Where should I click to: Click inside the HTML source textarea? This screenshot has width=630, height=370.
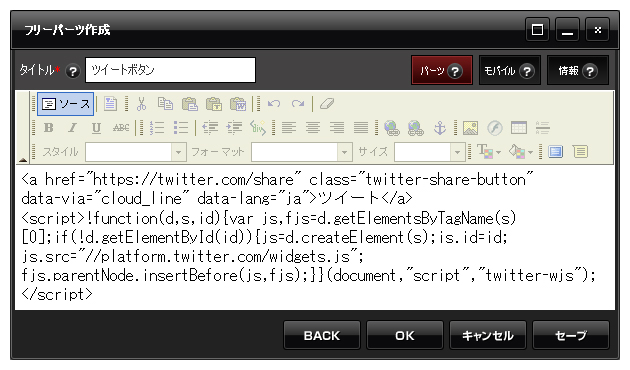click(315, 237)
